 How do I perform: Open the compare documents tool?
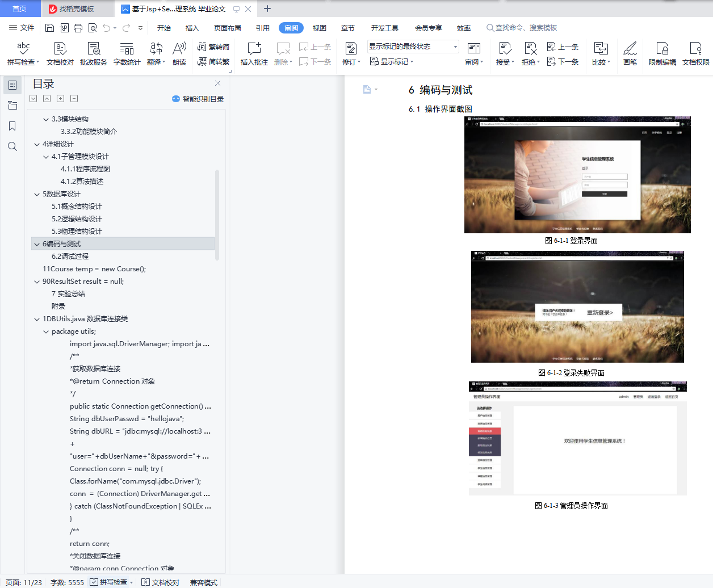(x=601, y=54)
